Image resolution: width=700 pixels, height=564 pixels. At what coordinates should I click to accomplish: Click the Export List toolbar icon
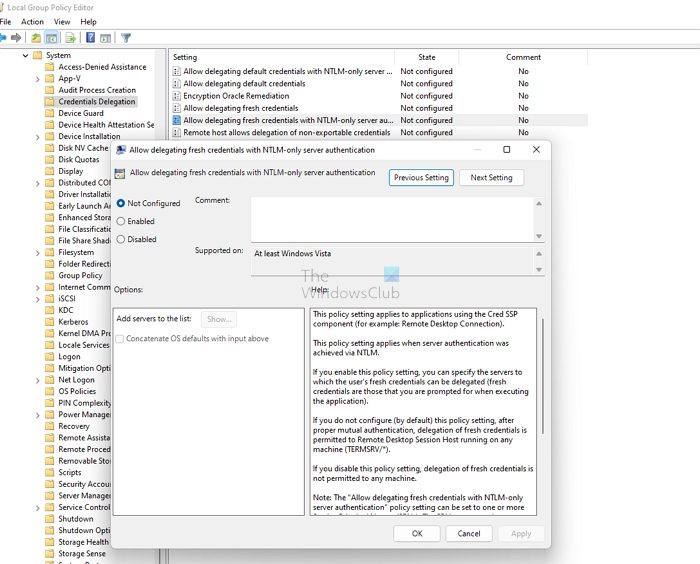coord(71,38)
